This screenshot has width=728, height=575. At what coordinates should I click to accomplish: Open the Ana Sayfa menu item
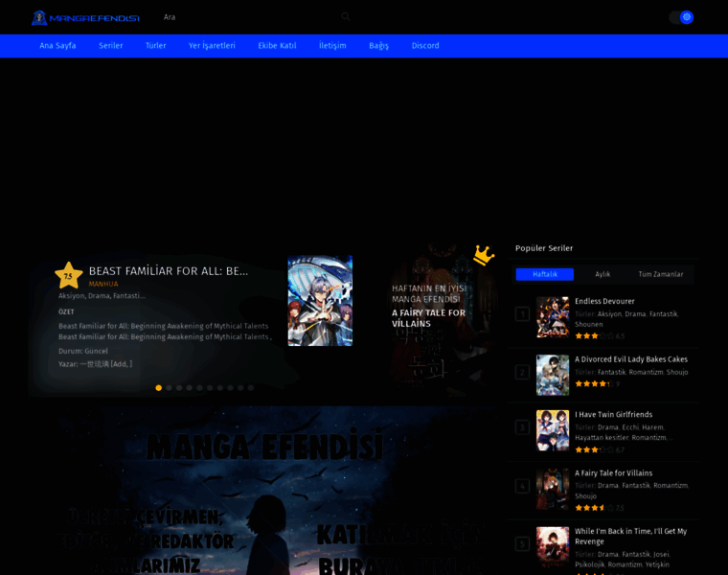click(57, 45)
